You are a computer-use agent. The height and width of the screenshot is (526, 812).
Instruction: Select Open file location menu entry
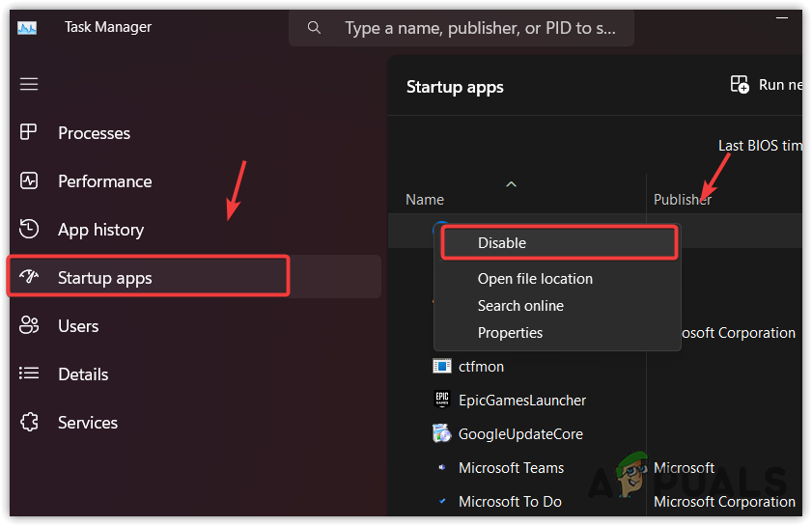pyautogui.click(x=535, y=279)
